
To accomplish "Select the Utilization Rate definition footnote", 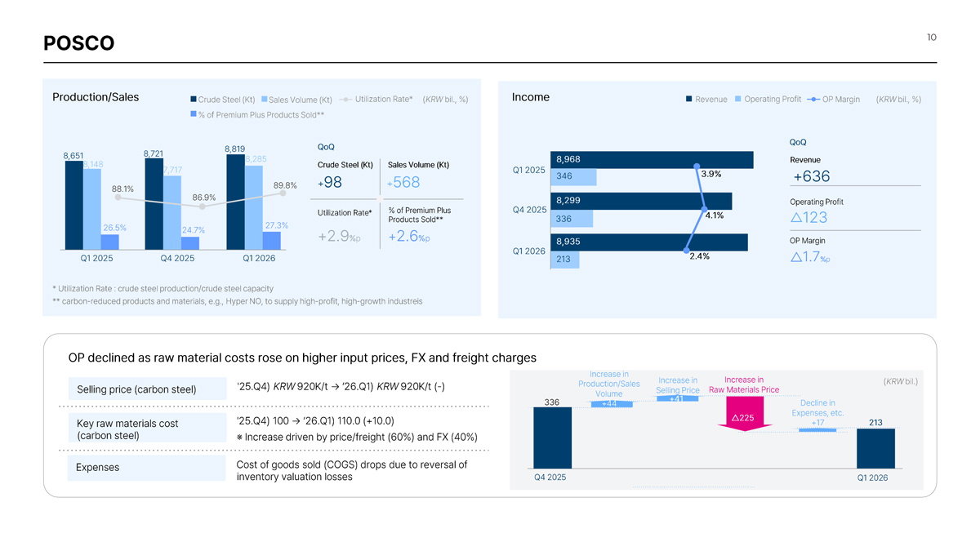I will [x=163, y=289].
